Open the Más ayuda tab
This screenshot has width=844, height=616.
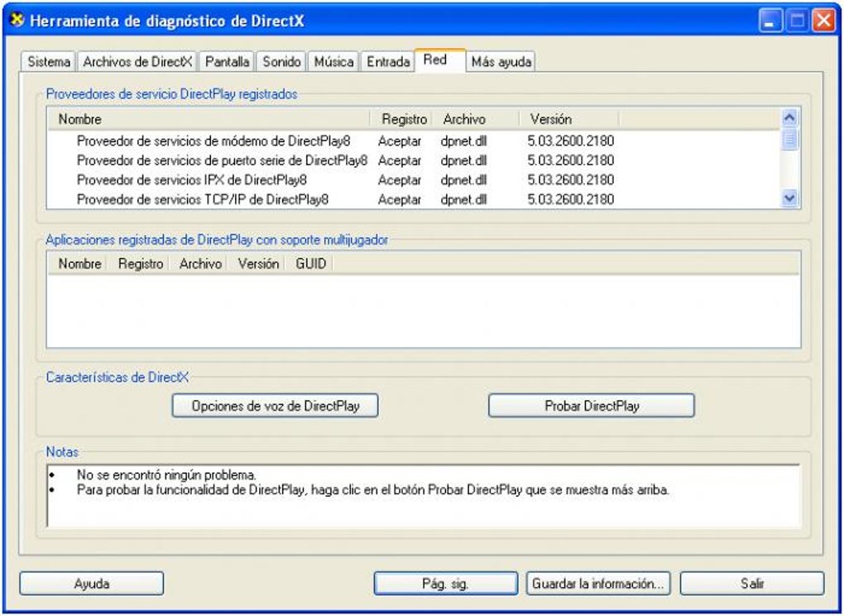pos(501,62)
